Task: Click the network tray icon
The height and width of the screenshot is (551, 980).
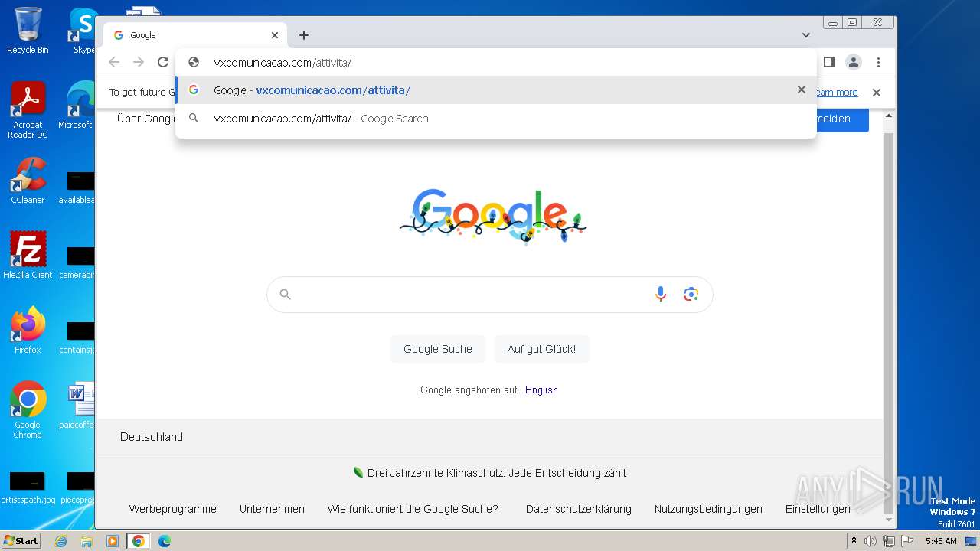Action: pyautogui.click(x=888, y=541)
